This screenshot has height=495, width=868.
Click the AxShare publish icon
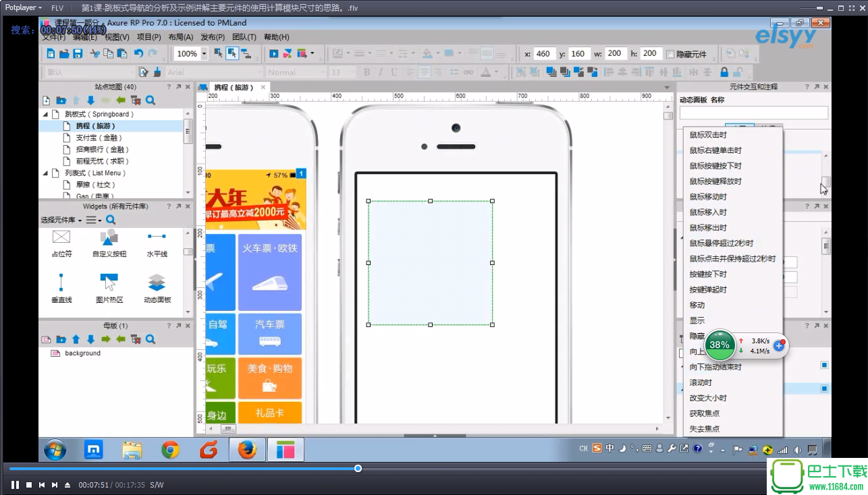(x=288, y=53)
